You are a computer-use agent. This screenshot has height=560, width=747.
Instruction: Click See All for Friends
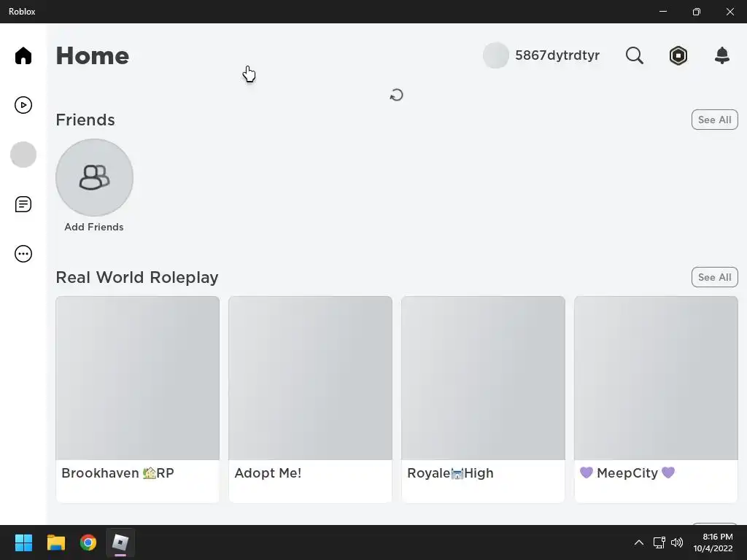coord(714,120)
